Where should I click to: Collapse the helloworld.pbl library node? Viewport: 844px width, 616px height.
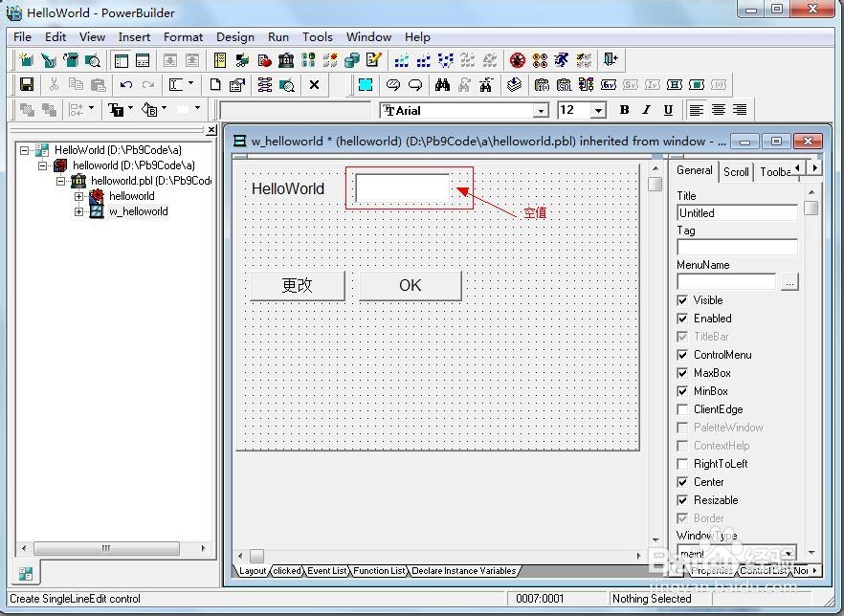click(x=61, y=181)
